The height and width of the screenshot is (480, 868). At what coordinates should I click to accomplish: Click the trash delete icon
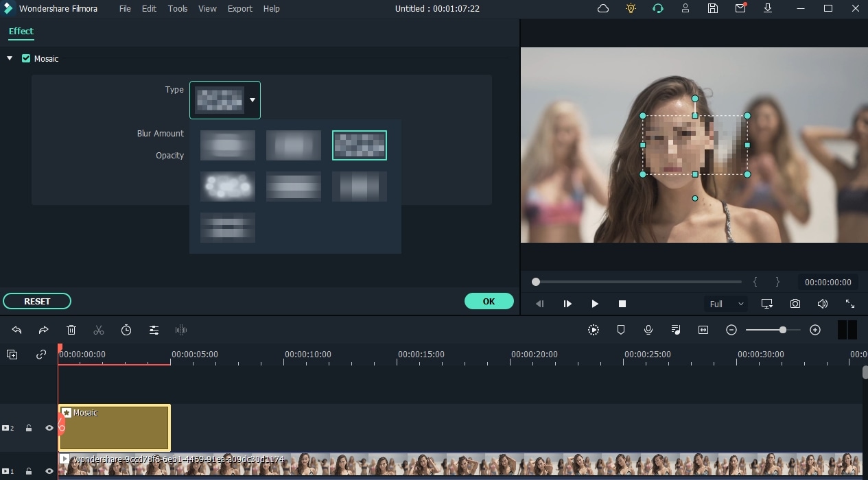(71, 330)
